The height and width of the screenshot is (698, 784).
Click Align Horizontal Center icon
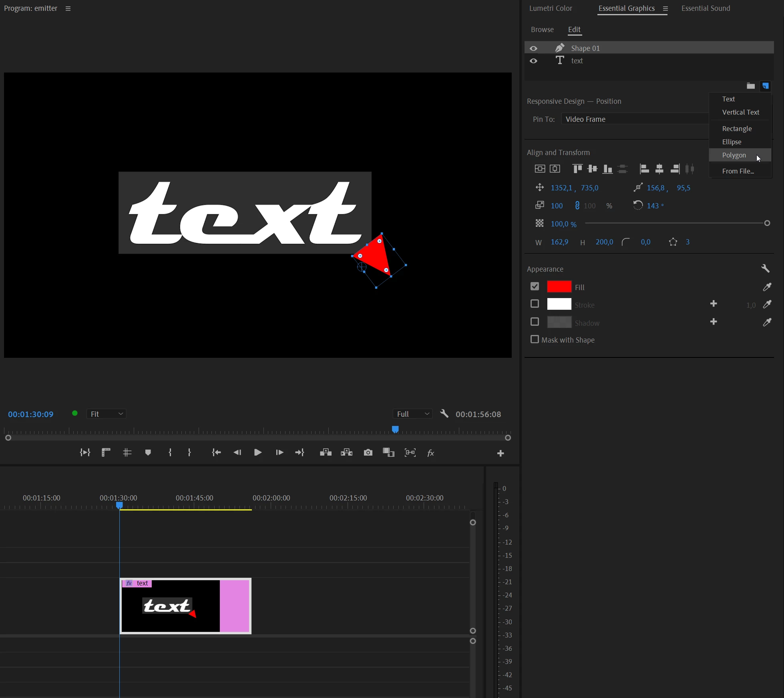tap(659, 169)
